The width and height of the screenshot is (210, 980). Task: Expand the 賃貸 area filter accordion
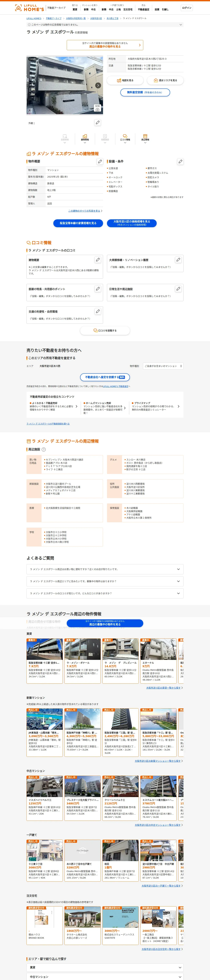click(x=105, y=967)
